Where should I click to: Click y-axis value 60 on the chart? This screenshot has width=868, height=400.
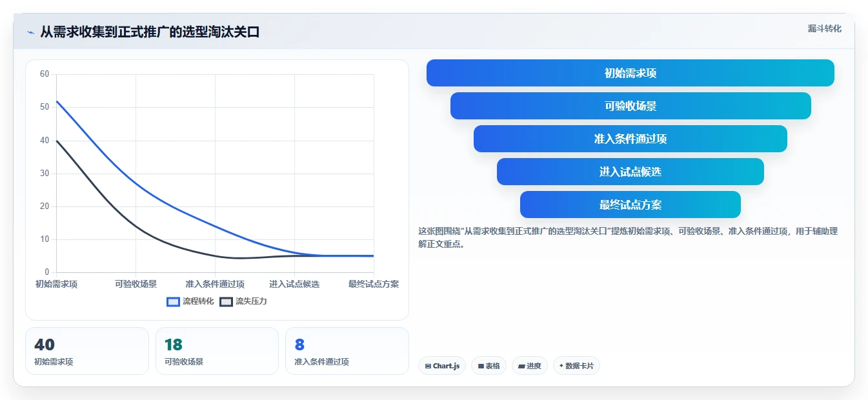click(45, 74)
